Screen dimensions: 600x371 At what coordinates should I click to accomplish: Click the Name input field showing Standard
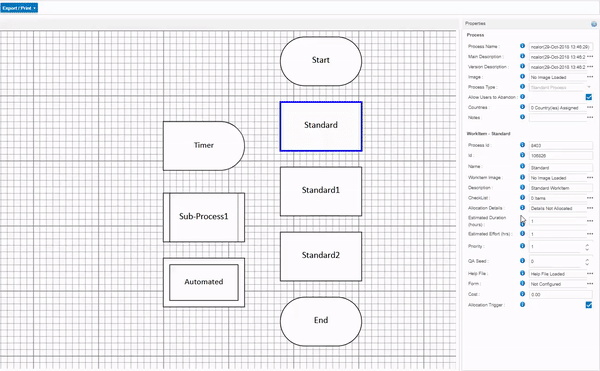pos(561,168)
